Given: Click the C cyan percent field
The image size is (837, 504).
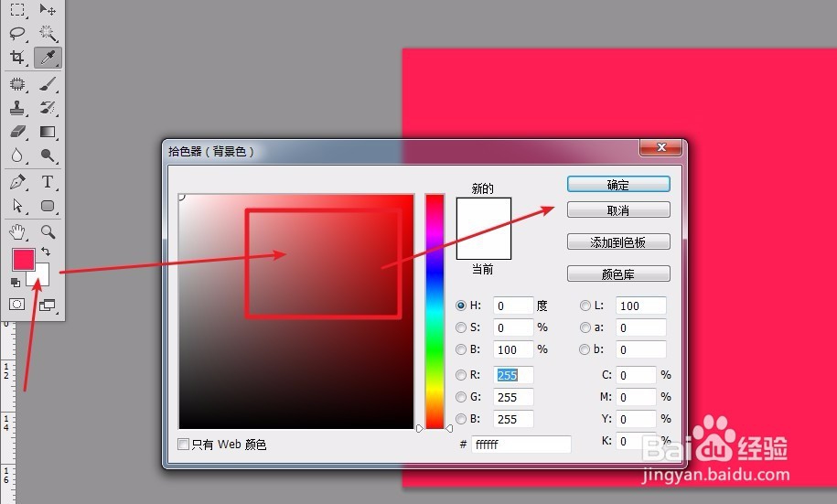Looking at the screenshot, I should click(636, 375).
